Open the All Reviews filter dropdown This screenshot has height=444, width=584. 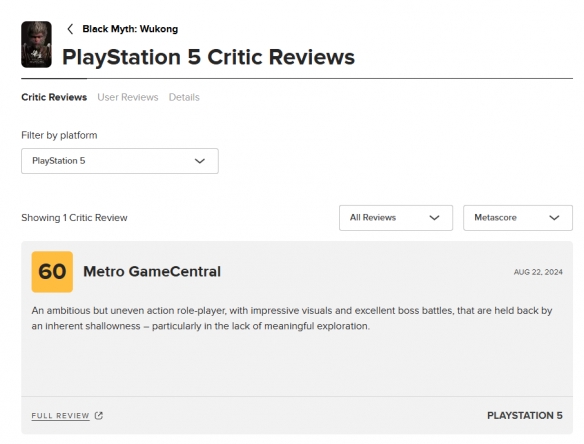point(396,218)
